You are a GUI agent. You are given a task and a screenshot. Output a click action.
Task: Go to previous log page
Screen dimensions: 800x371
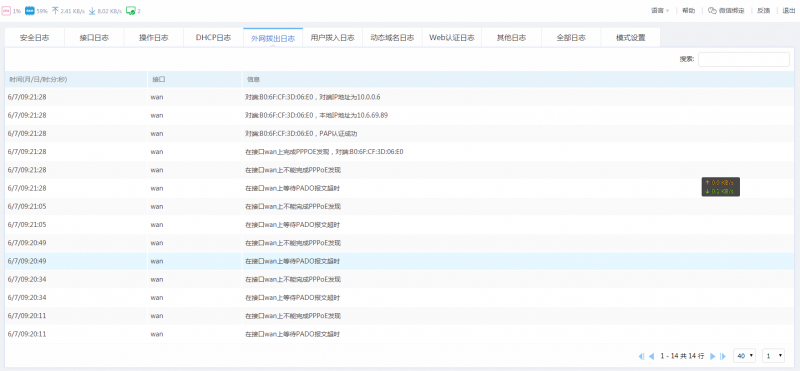pos(652,356)
